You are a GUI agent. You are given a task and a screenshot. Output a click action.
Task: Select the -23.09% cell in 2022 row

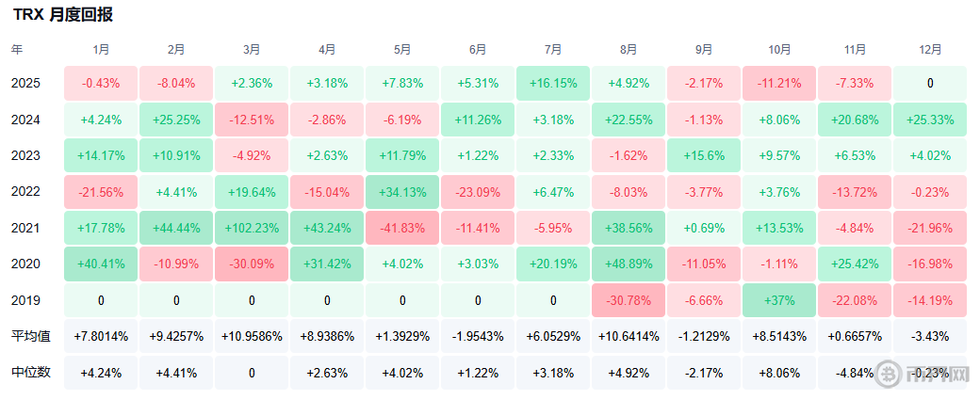[478, 191]
